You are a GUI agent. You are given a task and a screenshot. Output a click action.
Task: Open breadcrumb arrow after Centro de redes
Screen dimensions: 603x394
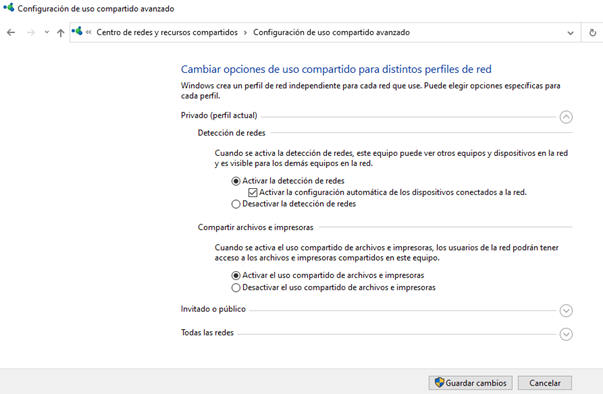(245, 33)
